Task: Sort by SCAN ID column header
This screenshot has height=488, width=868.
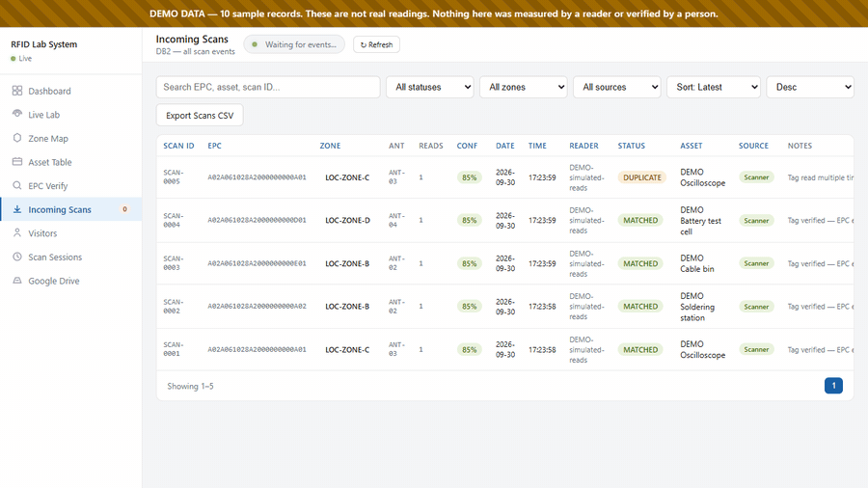Action: pos(178,146)
